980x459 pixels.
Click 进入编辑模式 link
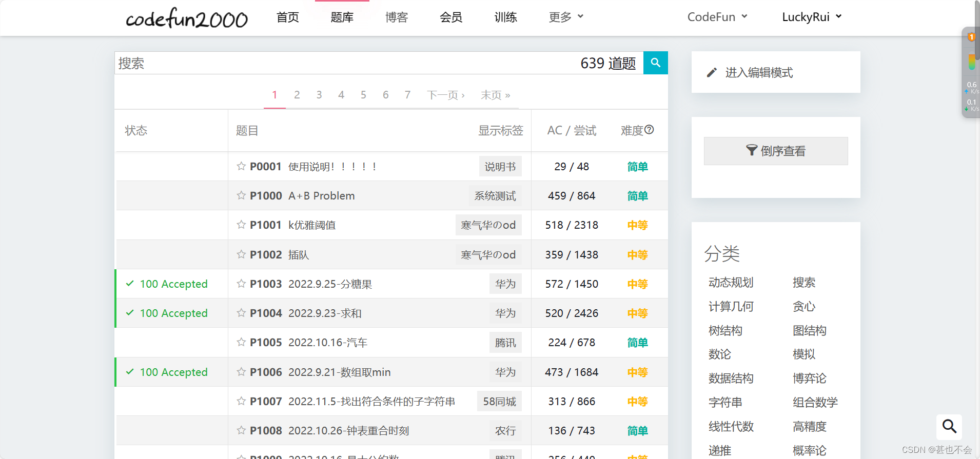pos(759,73)
